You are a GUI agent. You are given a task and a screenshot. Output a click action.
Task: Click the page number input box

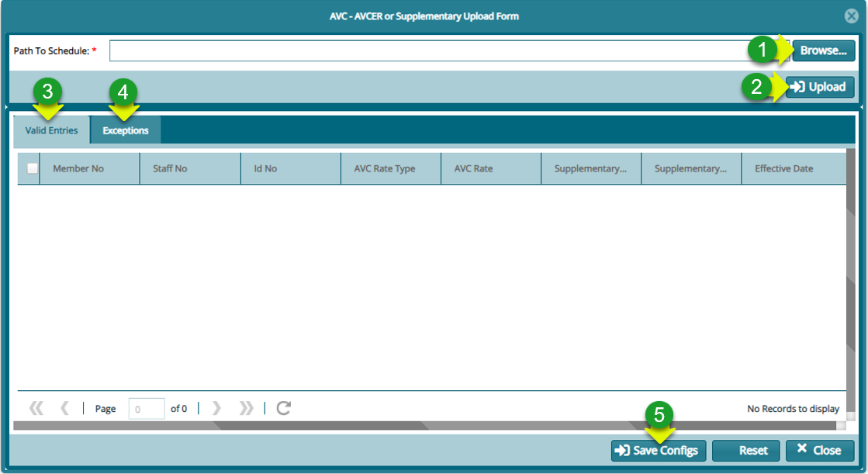(146, 408)
